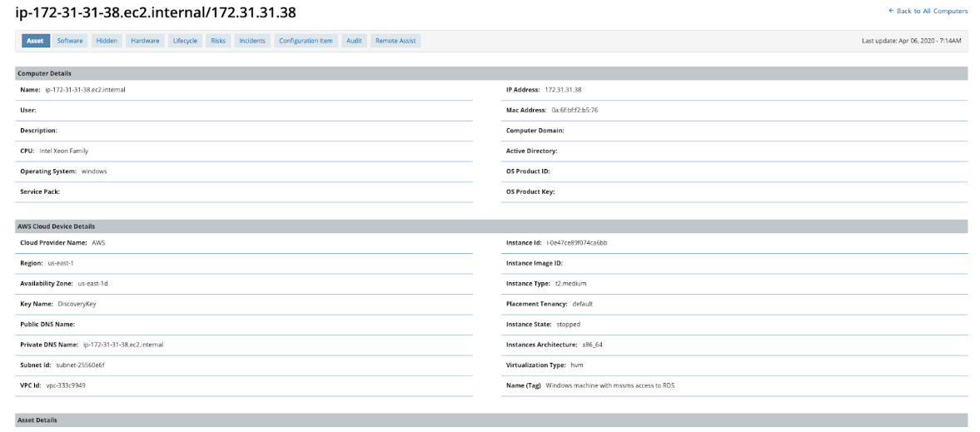Switch to the Hidden tab

pyautogui.click(x=107, y=41)
